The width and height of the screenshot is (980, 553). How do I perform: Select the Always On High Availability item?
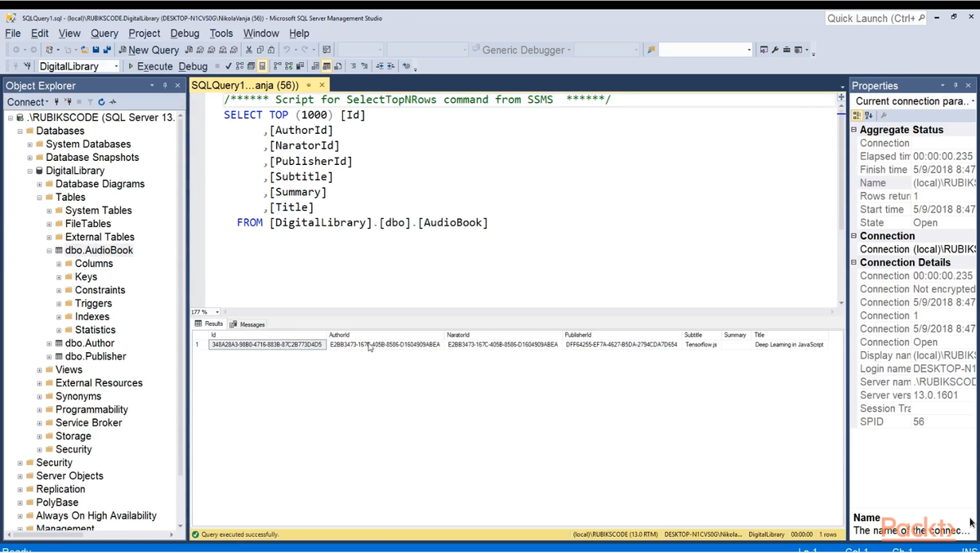[x=96, y=515]
